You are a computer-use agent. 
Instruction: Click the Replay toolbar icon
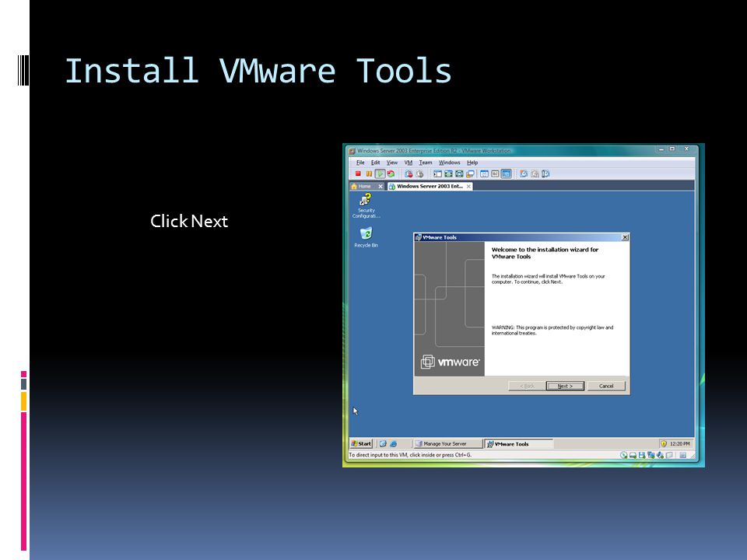coord(546,173)
